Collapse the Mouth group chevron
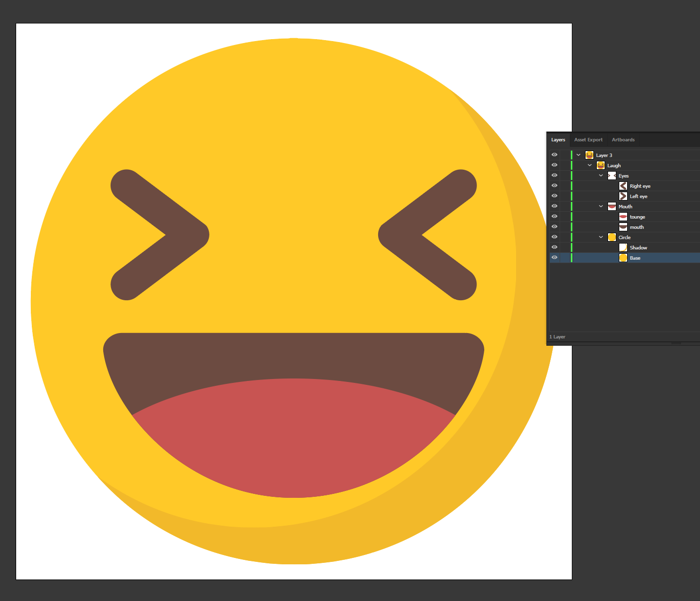 point(601,206)
